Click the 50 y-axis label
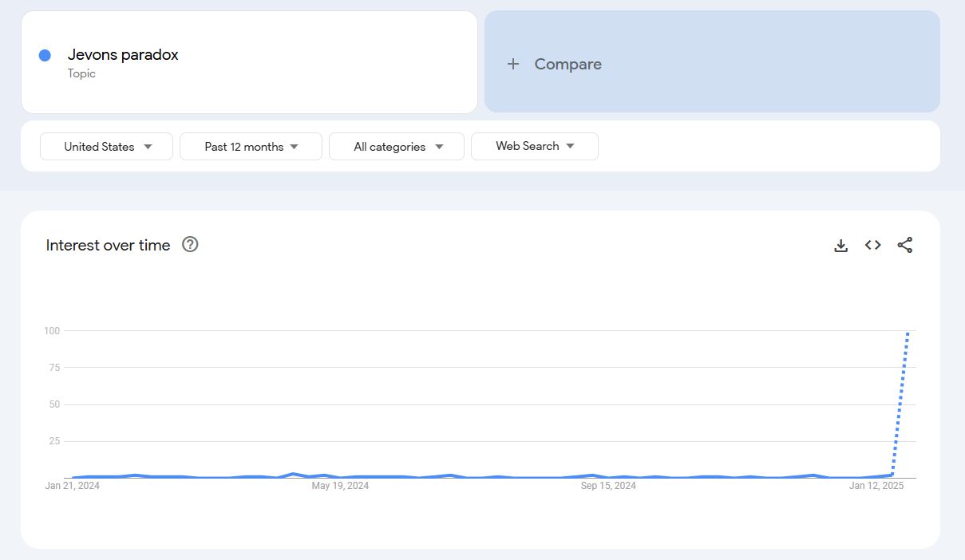The width and height of the screenshot is (965, 560). 54,404
